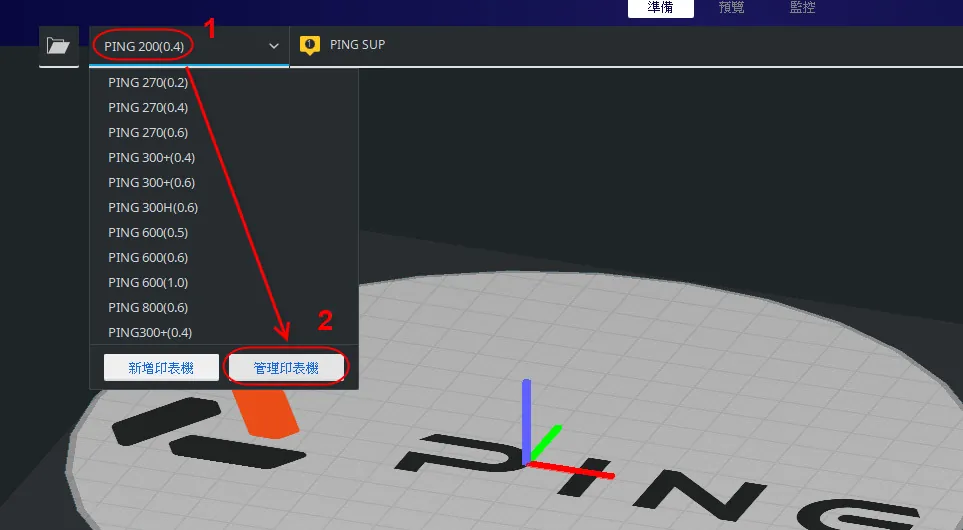This screenshot has width=963, height=530.
Task: Click the 管理印表機 button
Action: [x=286, y=367]
